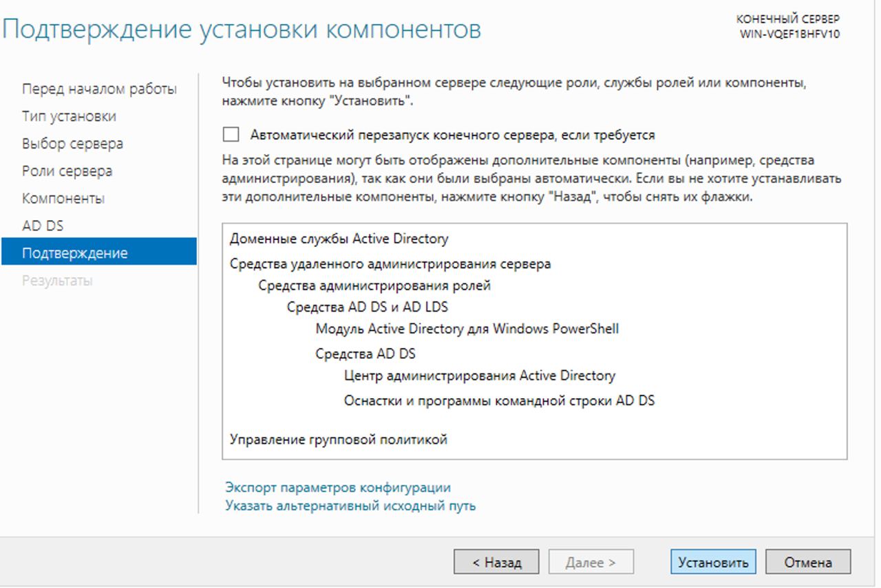The width and height of the screenshot is (881, 588).
Task: Click server name WIN-VQEF1BHFV10
Action: [789, 34]
